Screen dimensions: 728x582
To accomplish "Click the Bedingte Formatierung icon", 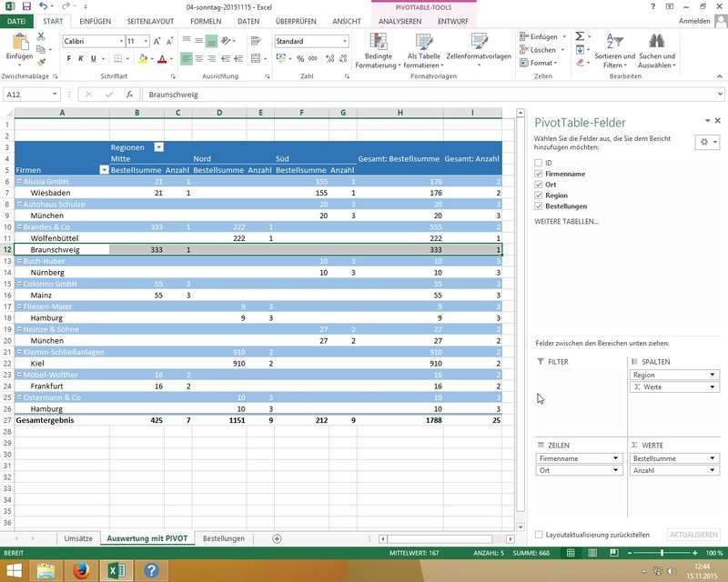I will [379, 42].
